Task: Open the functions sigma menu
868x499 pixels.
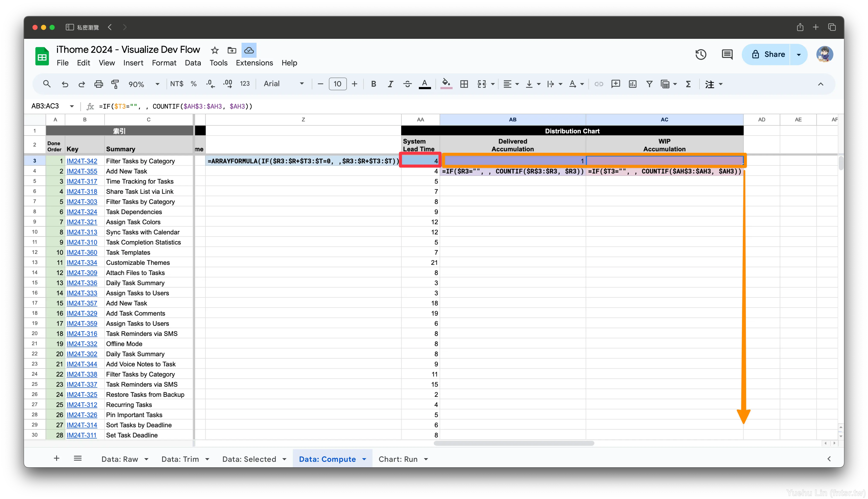Action: [x=688, y=84]
